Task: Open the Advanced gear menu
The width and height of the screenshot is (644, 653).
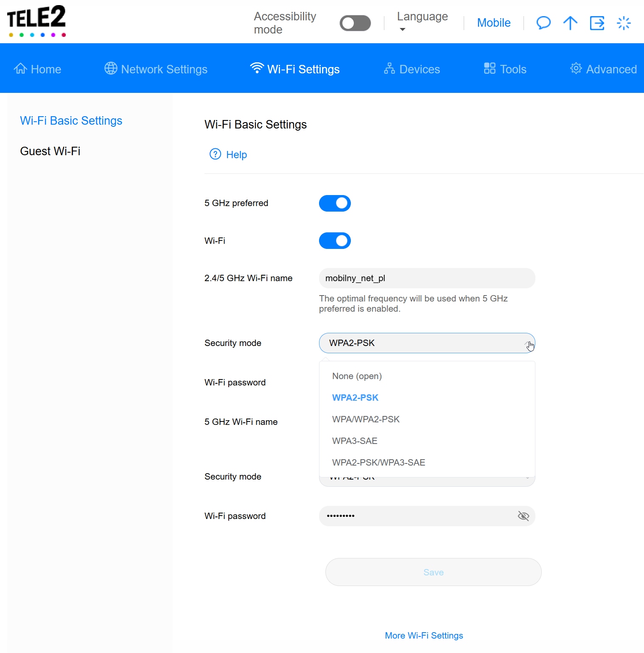Action: point(603,69)
